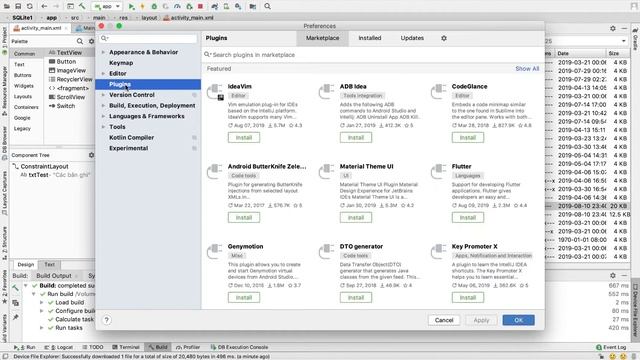Click the Profile app gauge icon
This screenshot has height=360, width=640.
pos(177,6)
